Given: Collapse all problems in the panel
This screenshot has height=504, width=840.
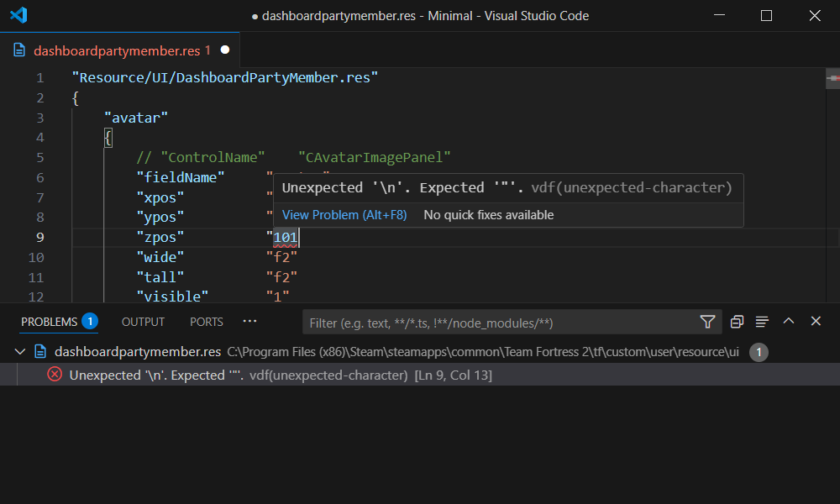Looking at the screenshot, I should click(738, 322).
